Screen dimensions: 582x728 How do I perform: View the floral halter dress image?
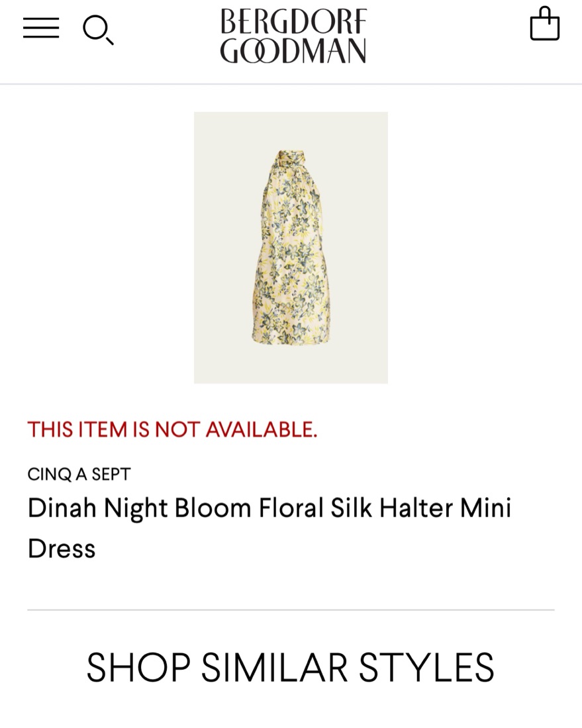click(291, 248)
